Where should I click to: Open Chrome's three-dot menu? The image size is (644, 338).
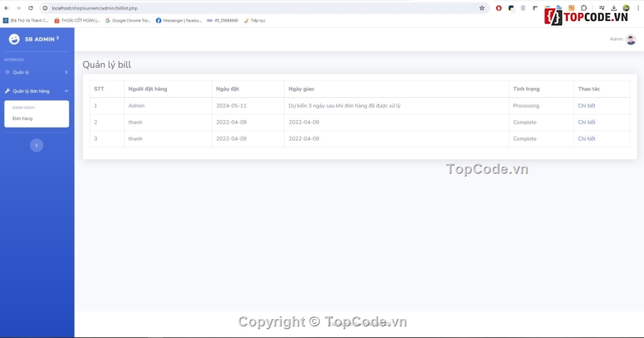(x=638, y=8)
